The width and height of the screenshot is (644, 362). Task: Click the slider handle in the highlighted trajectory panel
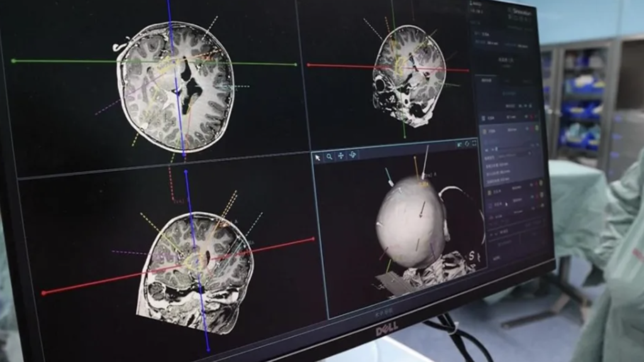pyautogui.click(x=497, y=149)
